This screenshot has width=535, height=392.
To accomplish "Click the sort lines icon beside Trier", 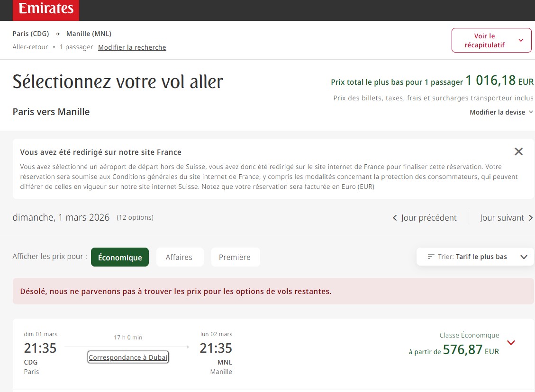I will (431, 257).
